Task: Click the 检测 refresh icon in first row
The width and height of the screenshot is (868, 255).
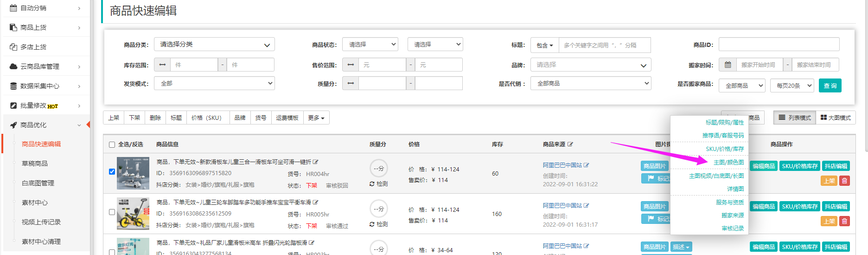Action: (372, 184)
